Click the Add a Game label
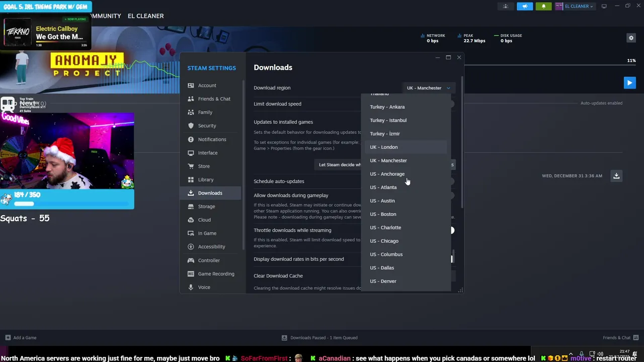Viewport: 644px width, 362px height. pos(25,338)
